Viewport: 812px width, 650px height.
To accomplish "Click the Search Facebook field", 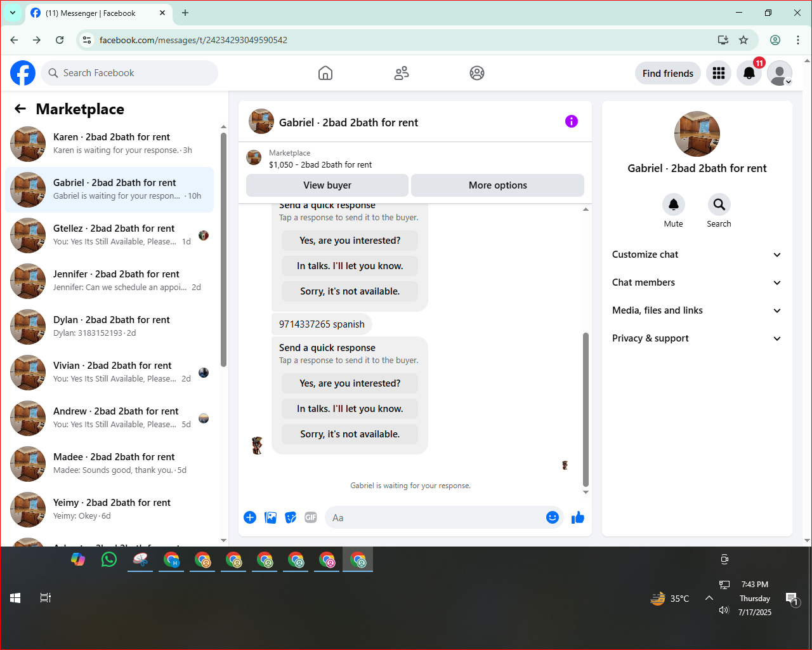I will pos(129,73).
